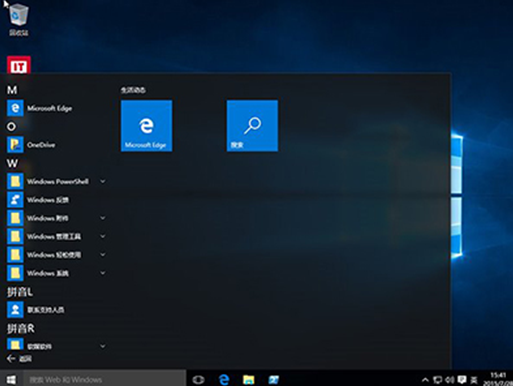This screenshot has width=513, height=386.
Task: Click the Microsoft Edge live tile
Action: pos(147,126)
